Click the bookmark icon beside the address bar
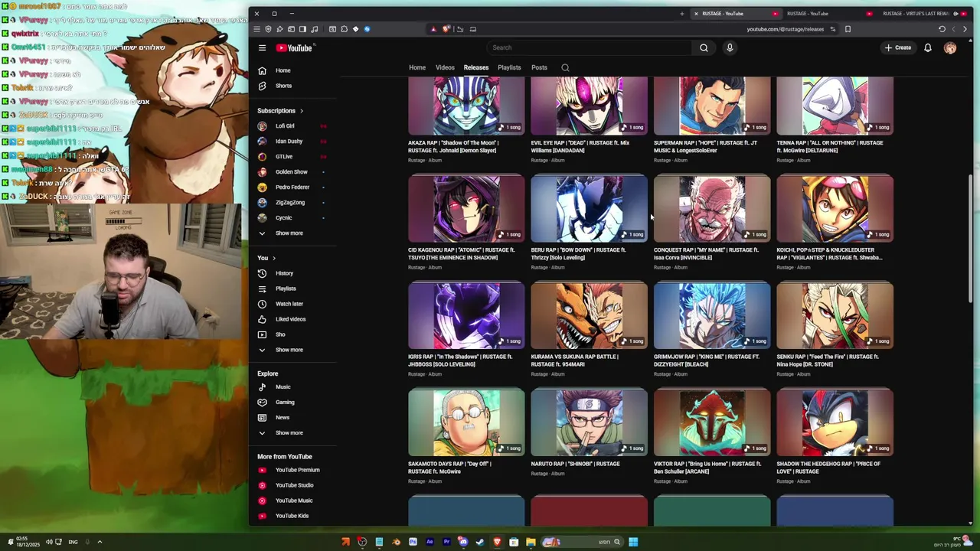Viewport: 980px width, 551px height. 848,29
